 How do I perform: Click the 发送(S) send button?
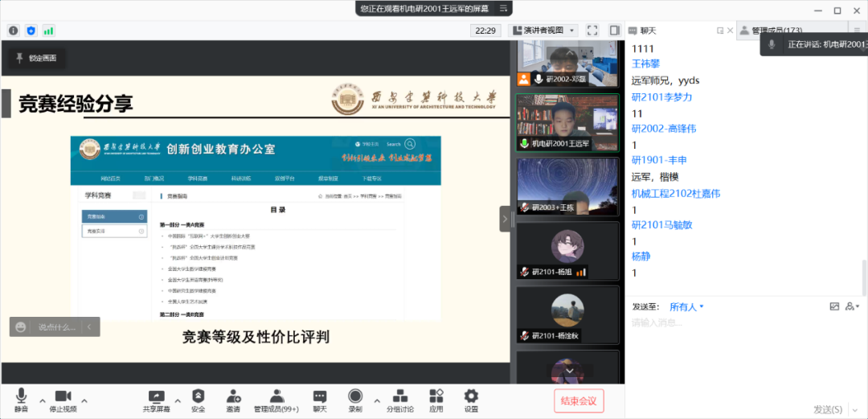(x=828, y=409)
